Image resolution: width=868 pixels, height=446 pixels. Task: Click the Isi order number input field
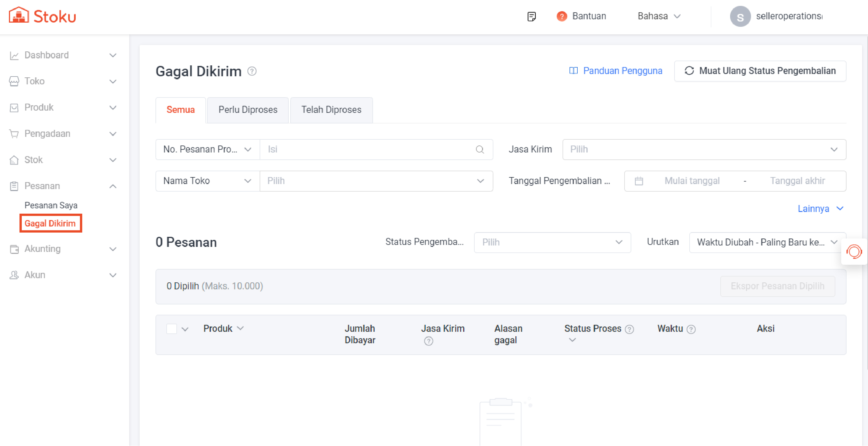coord(369,149)
